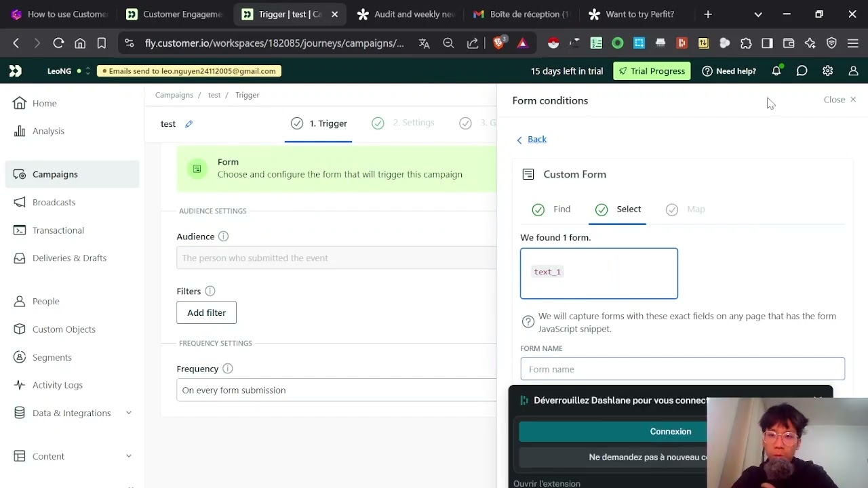Open workspace settings gear

[827, 70]
